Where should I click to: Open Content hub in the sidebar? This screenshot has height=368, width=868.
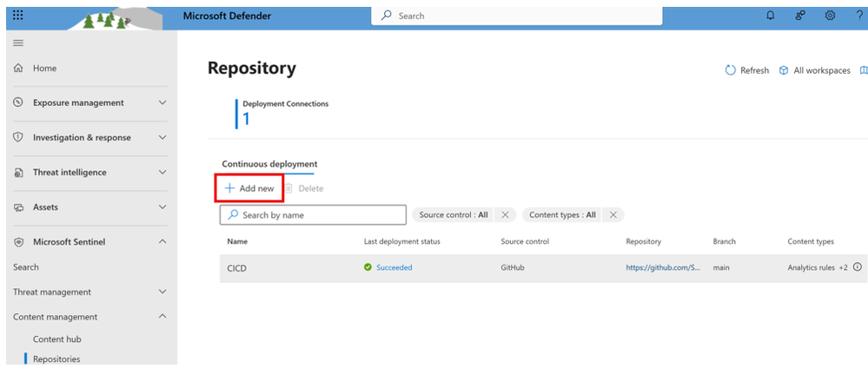coord(57,339)
